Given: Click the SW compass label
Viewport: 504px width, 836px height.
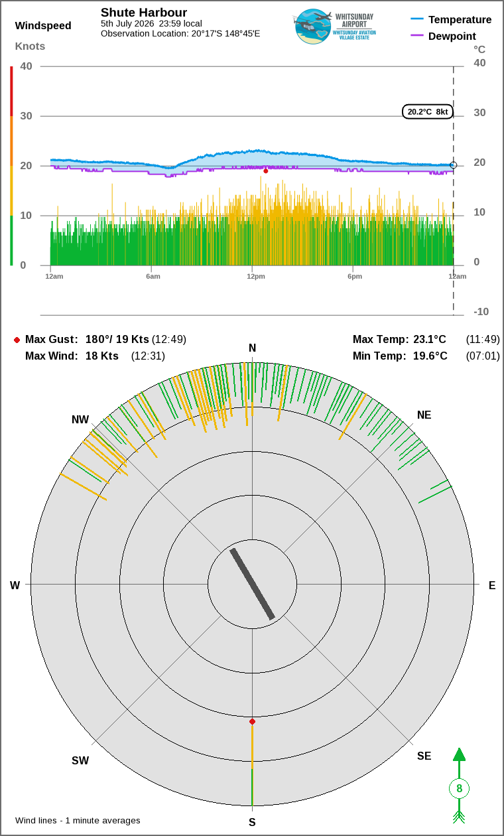Looking at the screenshot, I should [x=80, y=760].
